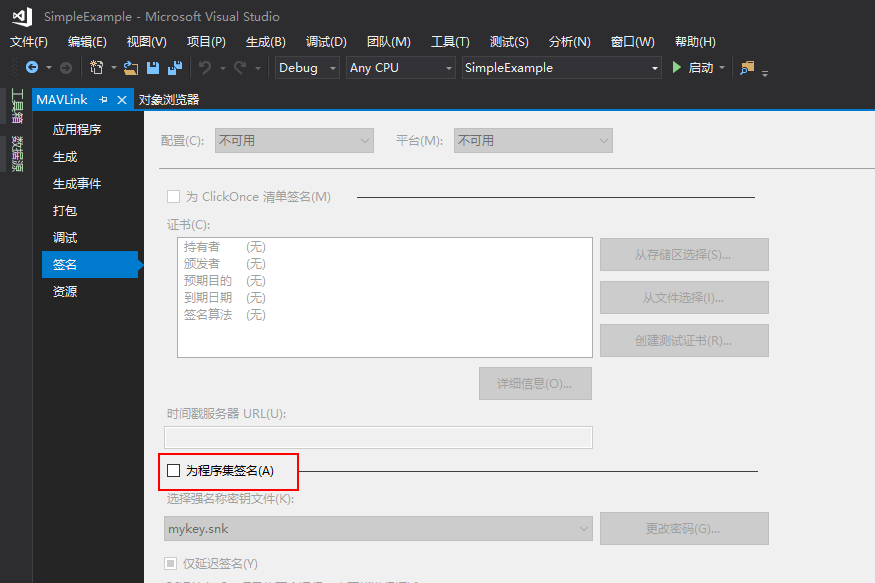The width and height of the screenshot is (875, 583).
Task: Click the Save All icon
Action: pos(175,68)
